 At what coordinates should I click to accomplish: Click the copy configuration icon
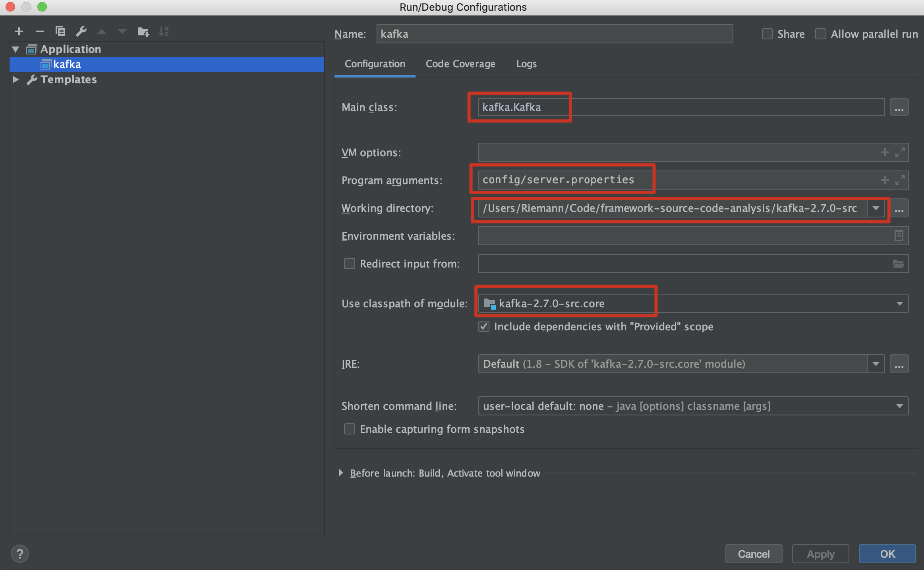[60, 31]
